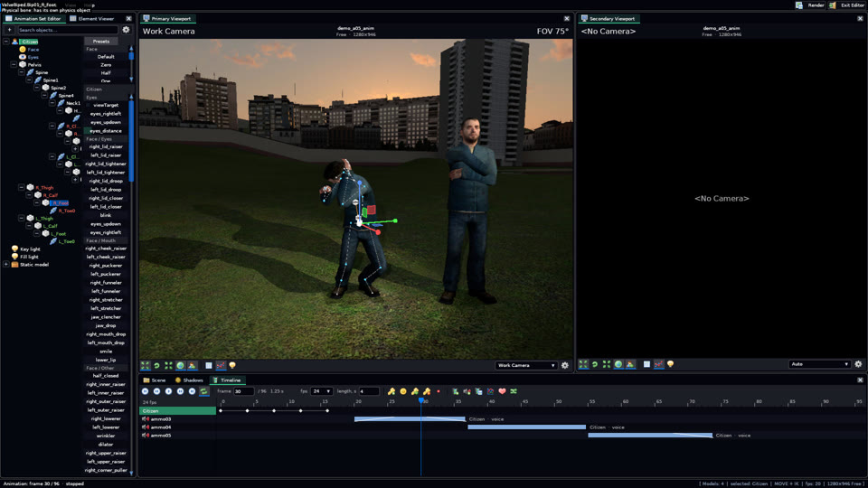Apply the Half face preset
Image resolution: width=868 pixels, height=488 pixels.
tap(106, 72)
